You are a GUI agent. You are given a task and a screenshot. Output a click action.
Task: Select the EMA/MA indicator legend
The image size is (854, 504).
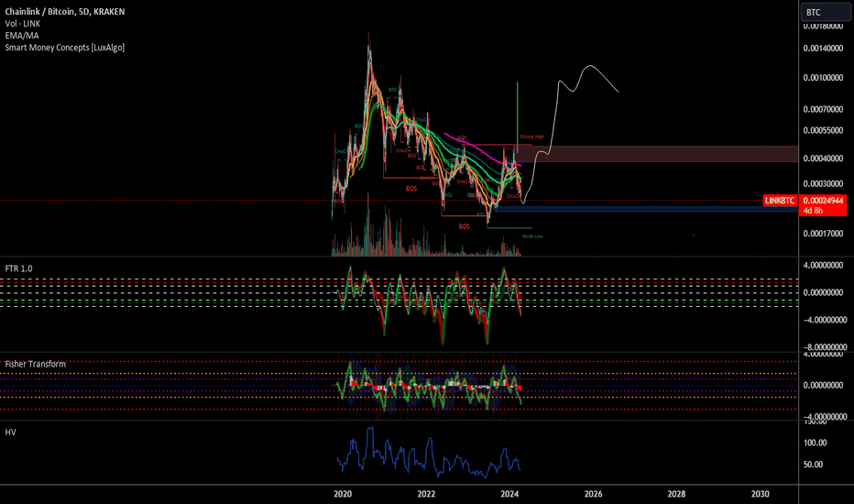tap(22, 36)
